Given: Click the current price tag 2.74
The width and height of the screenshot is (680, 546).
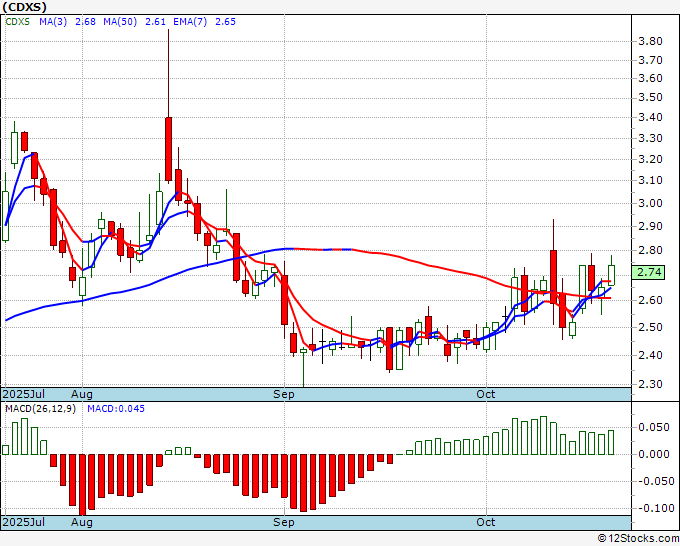Looking at the screenshot, I should click(648, 272).
